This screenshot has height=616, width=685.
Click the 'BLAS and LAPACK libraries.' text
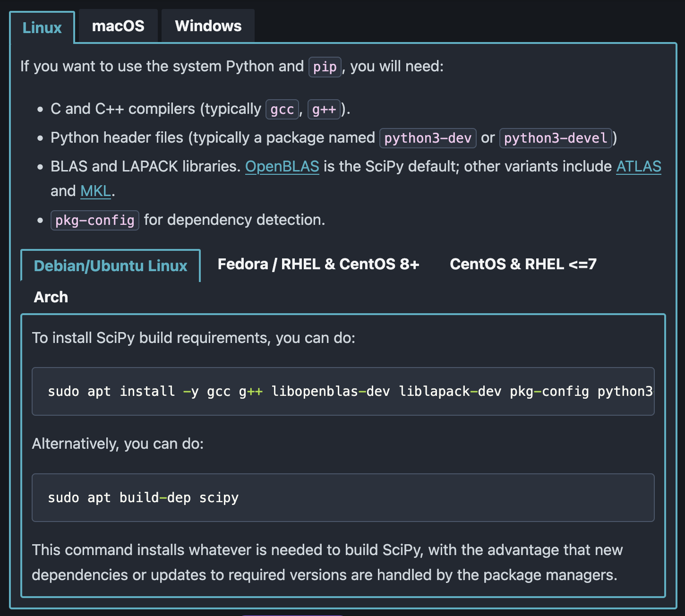click(146, 166)
